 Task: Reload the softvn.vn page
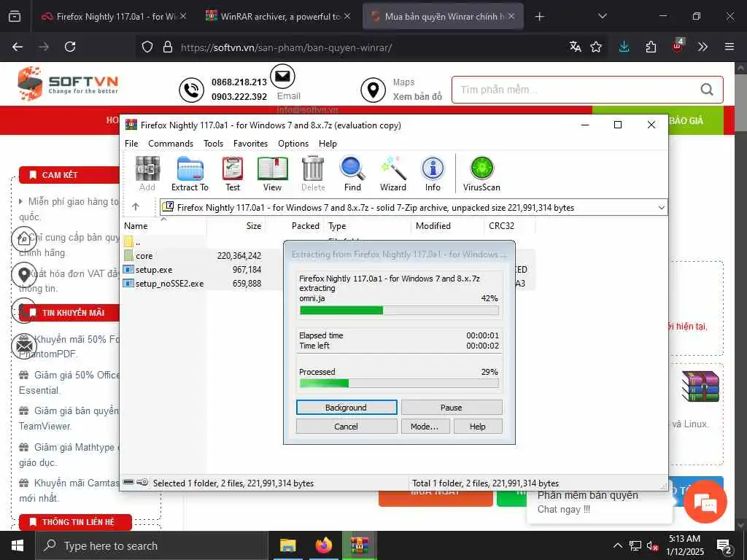70,47
